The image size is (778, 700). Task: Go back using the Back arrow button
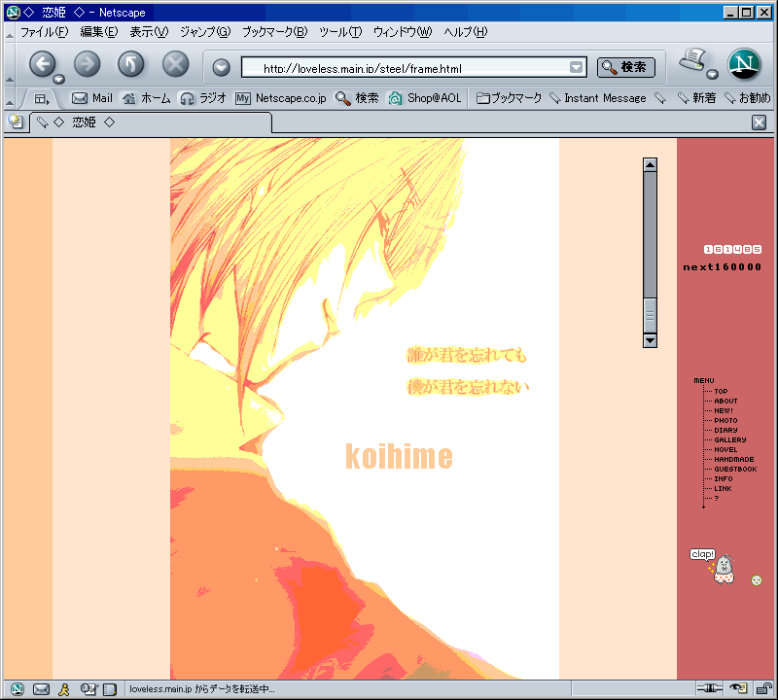point(42,64)
